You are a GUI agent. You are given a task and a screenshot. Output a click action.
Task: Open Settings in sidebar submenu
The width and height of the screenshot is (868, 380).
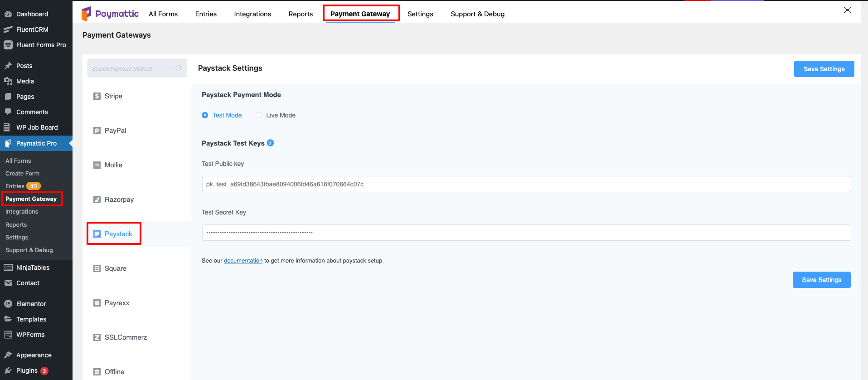[17, 237]
